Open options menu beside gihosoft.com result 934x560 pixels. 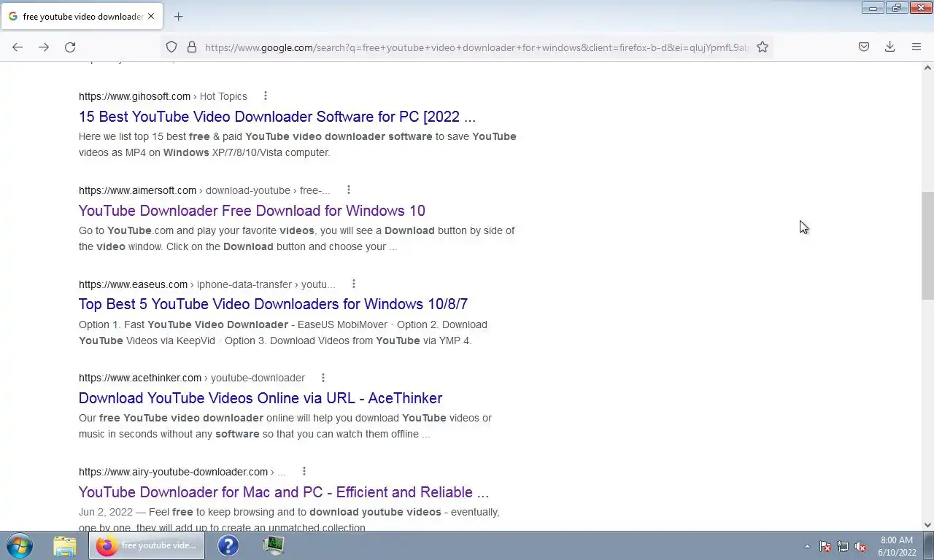click(266, 96)
